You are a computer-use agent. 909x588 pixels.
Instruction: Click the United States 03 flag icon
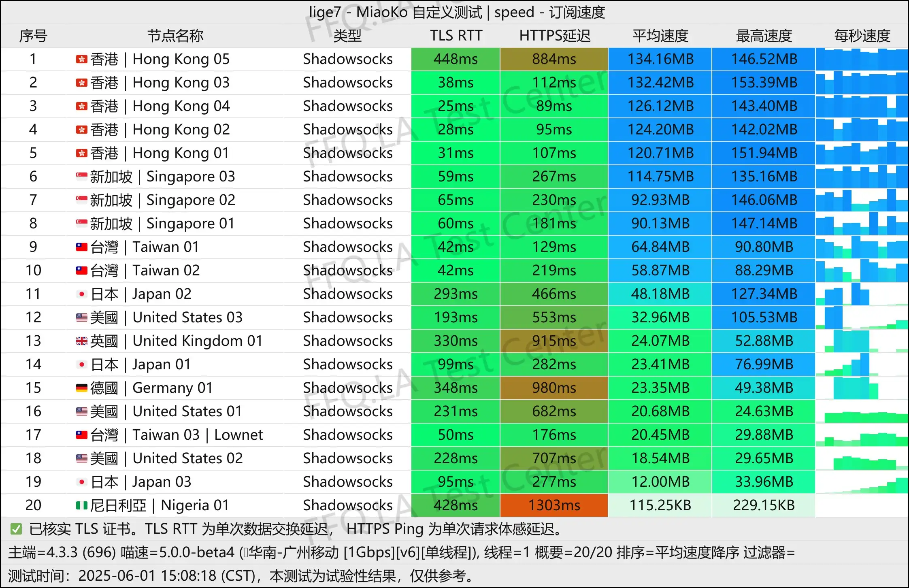click(81, 317)
